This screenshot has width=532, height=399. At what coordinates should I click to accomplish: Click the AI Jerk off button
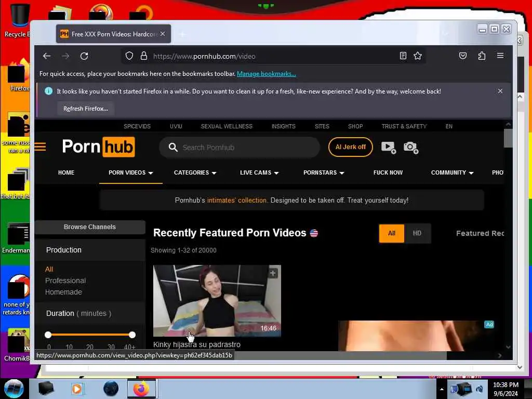point(351,147)
